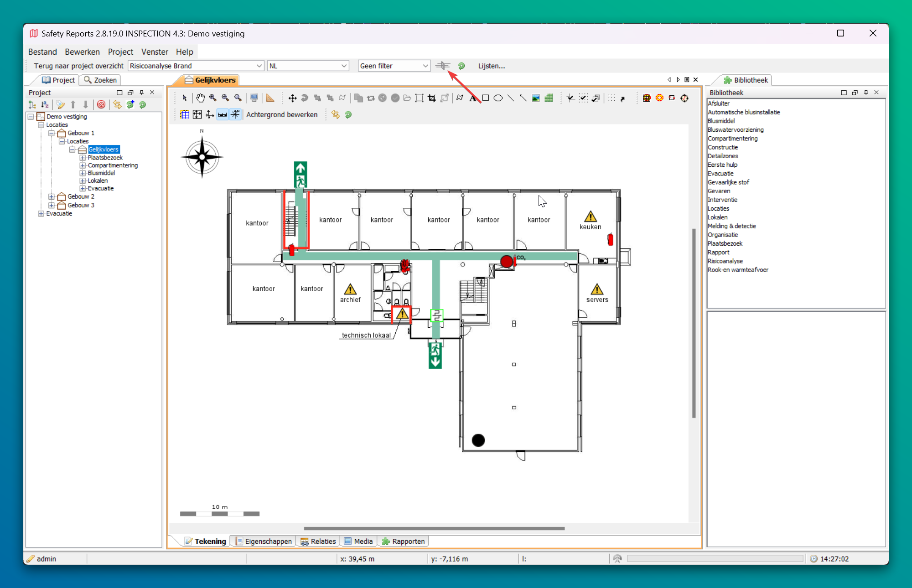Open the Bewerken menu

(82, 52)
